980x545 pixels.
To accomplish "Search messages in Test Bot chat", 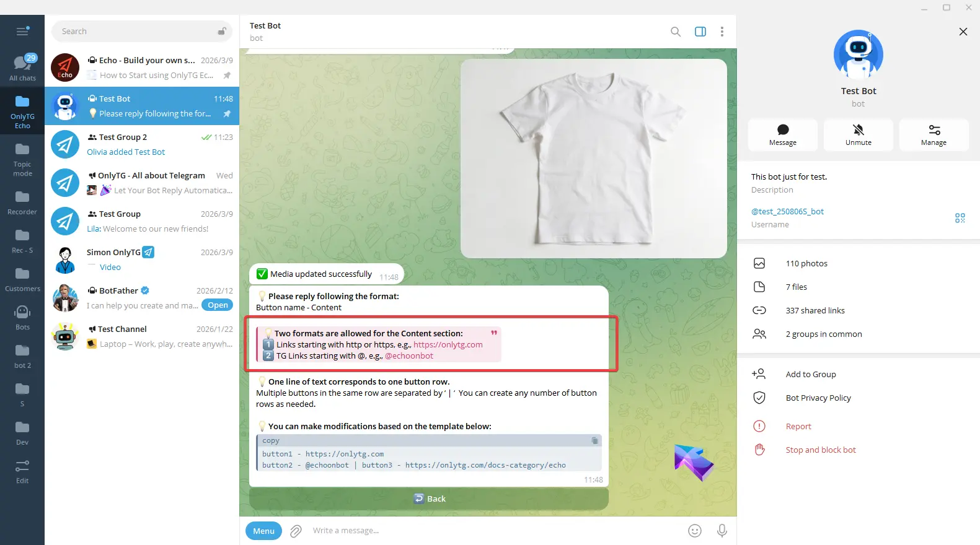I will click(675, 32).
